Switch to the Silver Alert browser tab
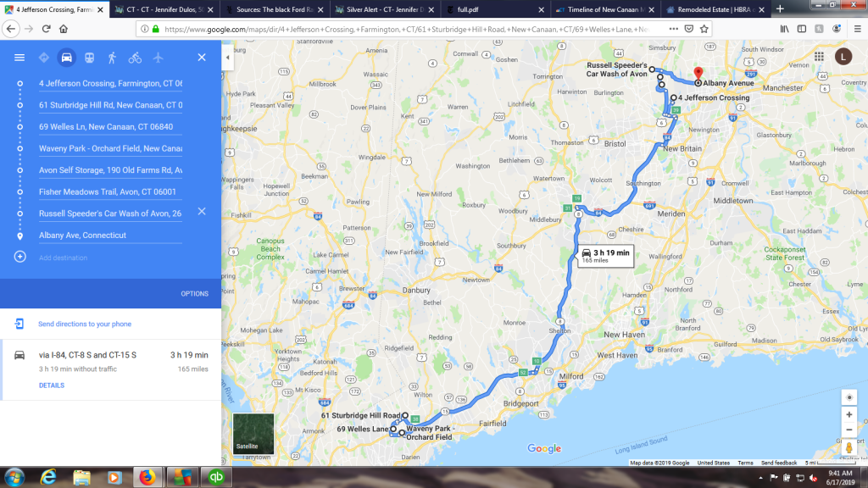The width and height of the screenshot is (868, 488). click(x=386, y=9)
